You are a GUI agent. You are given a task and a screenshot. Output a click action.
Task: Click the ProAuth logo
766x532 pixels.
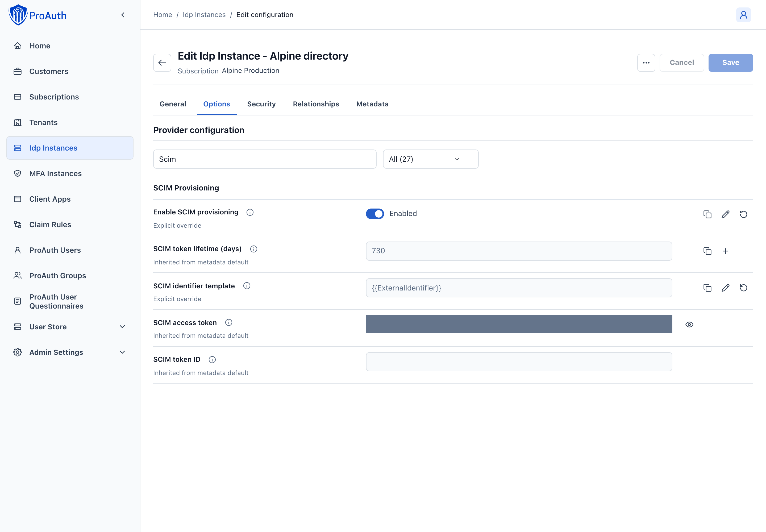37,15
